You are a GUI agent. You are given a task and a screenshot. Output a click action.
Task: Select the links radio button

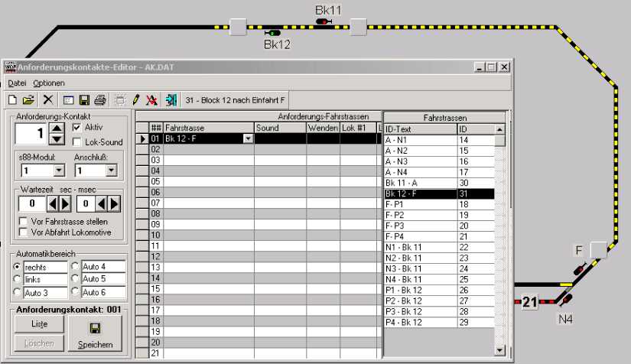tap(18, 279)
